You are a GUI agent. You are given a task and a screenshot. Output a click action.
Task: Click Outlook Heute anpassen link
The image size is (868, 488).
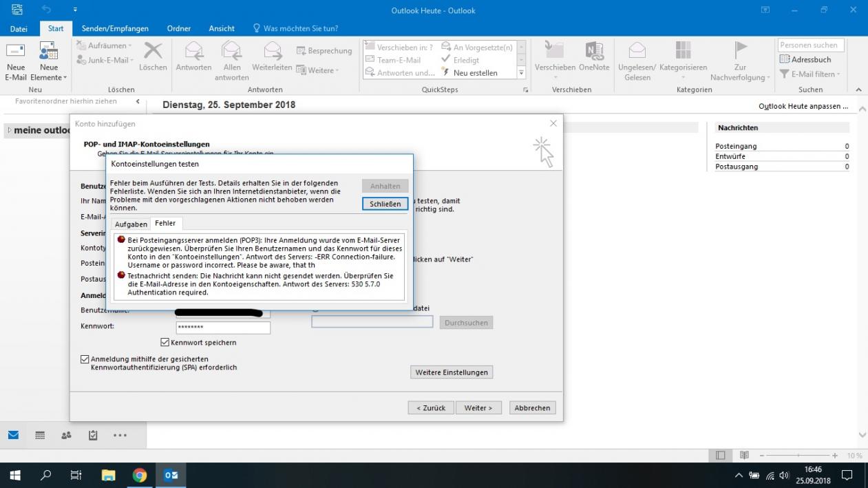(803, 106)
